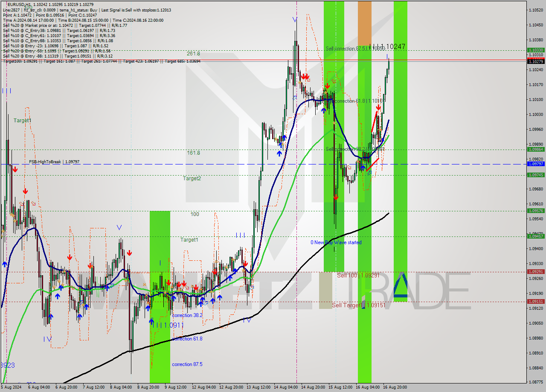Click the green 1.09457 price tag
This screenshot has width=546, height=392.
pyautogui.click(x=536, y=236)
